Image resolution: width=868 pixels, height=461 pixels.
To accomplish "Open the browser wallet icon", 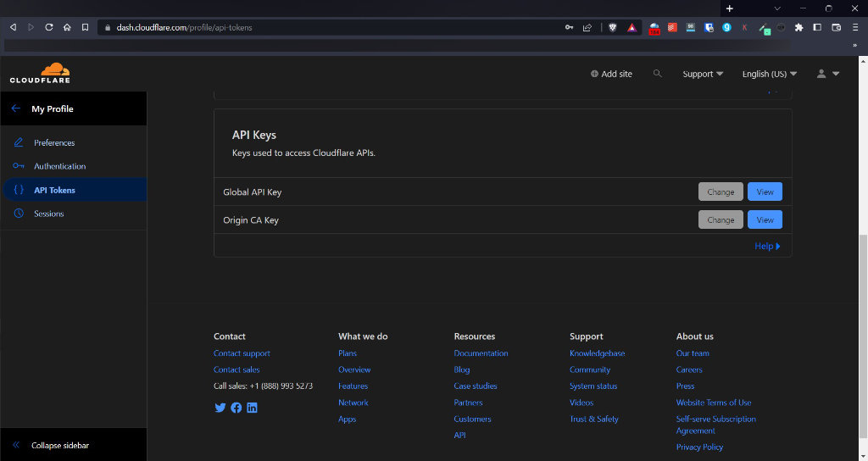I will [x=837, y=27].
